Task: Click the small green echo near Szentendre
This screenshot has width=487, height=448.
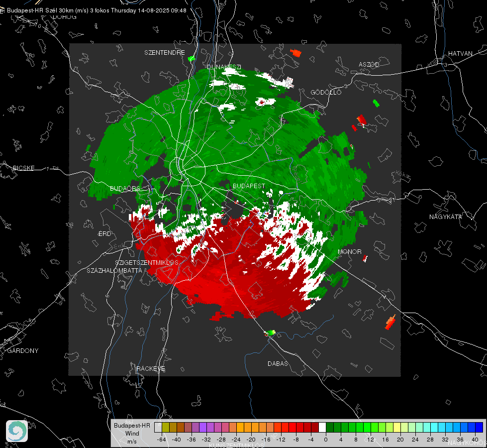Action: pyautogui.click(x=192, y=58)
